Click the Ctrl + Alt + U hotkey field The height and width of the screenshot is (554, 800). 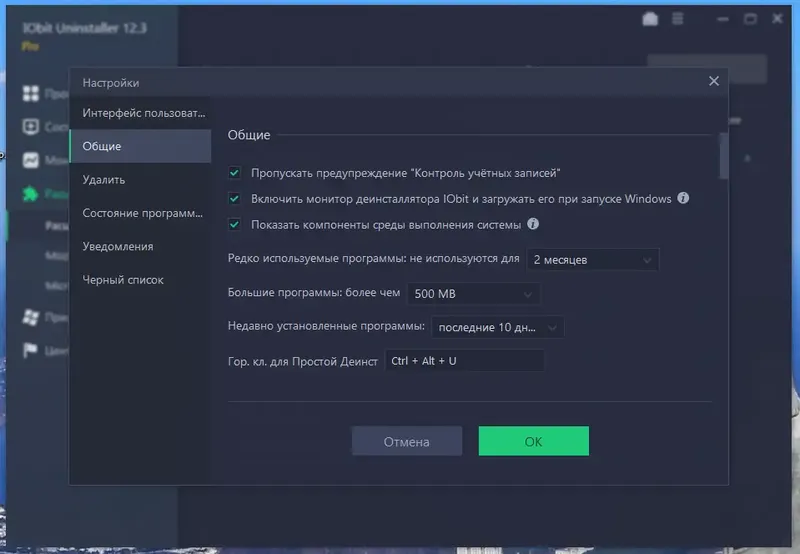tap(464, 361)
